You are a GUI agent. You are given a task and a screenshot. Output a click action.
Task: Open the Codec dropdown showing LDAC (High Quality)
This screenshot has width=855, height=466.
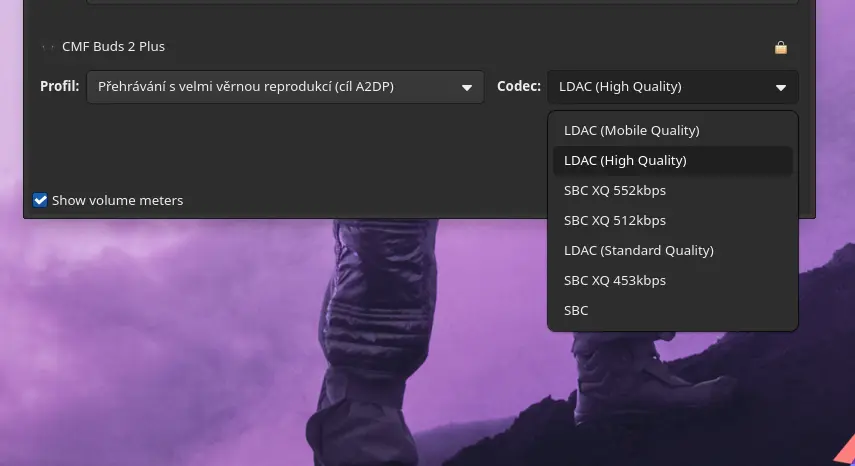673,87
